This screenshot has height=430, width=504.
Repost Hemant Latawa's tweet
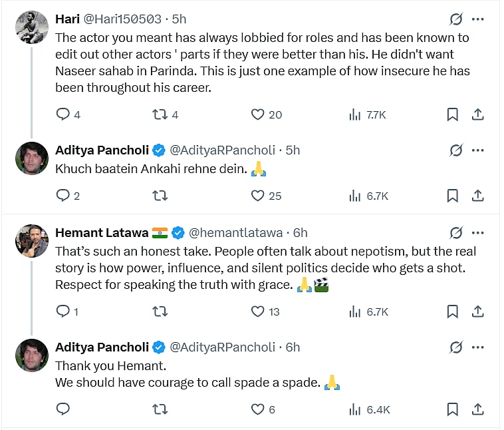tap(160, 311)
